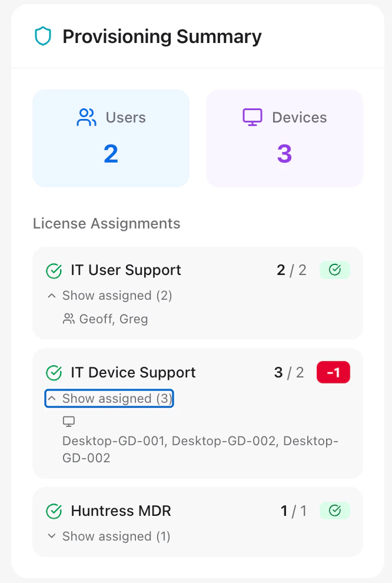392x583 pixels.
Task: Click the green status badge for Huntress MDR
Action: tap(335, 511)
